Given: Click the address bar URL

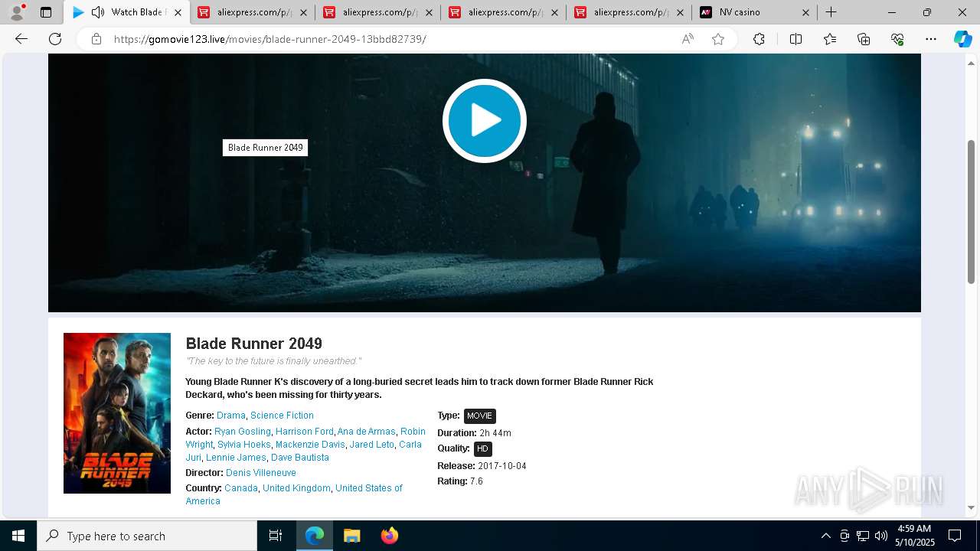Looking at the screenshot, I should coord(269,39).
